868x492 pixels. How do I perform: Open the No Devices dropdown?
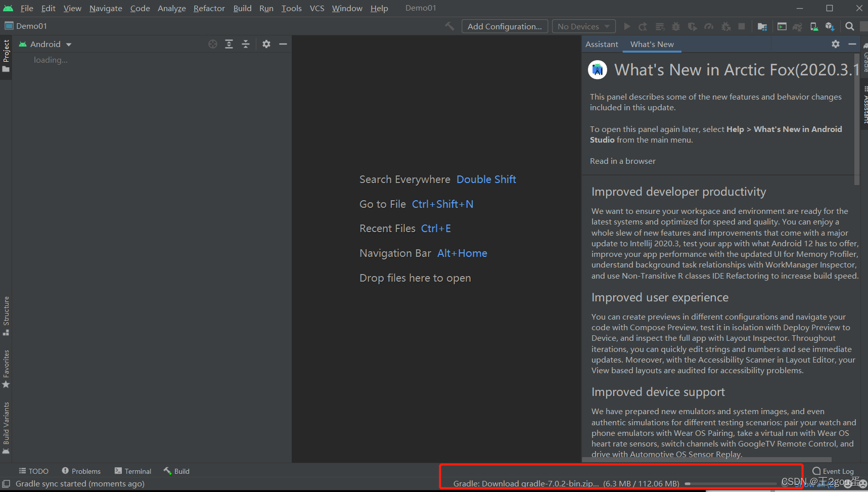click(584, 26)
